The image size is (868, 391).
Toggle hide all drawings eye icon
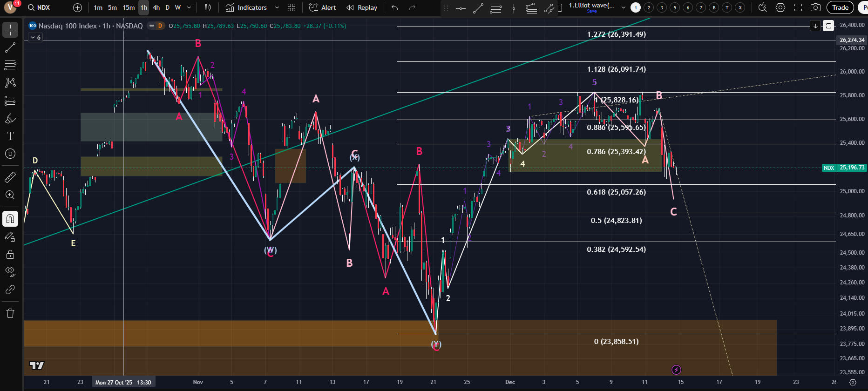10,271
